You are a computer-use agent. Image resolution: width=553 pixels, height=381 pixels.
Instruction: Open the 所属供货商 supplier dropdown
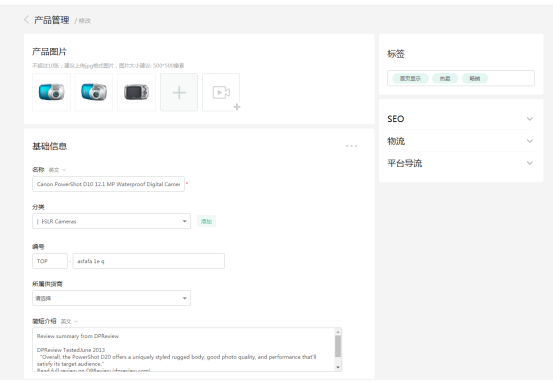111,298
